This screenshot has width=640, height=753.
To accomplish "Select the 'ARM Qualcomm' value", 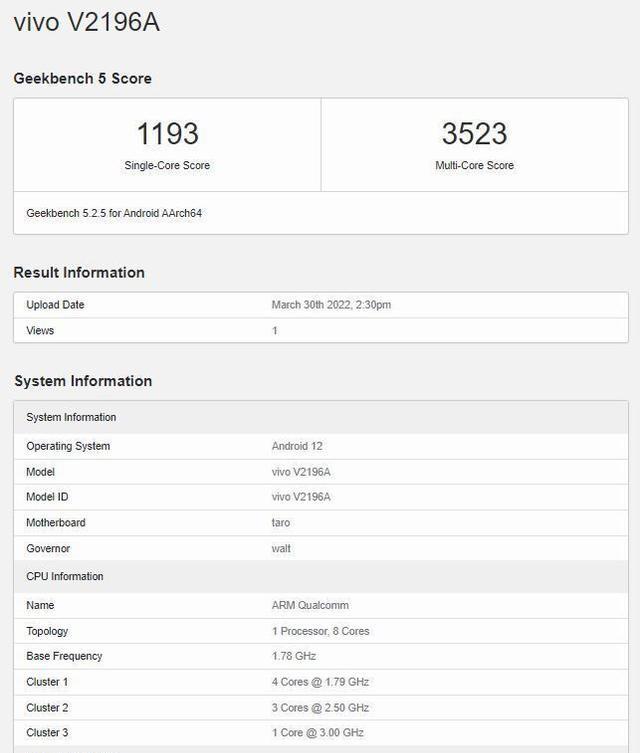I will point(310,606).
